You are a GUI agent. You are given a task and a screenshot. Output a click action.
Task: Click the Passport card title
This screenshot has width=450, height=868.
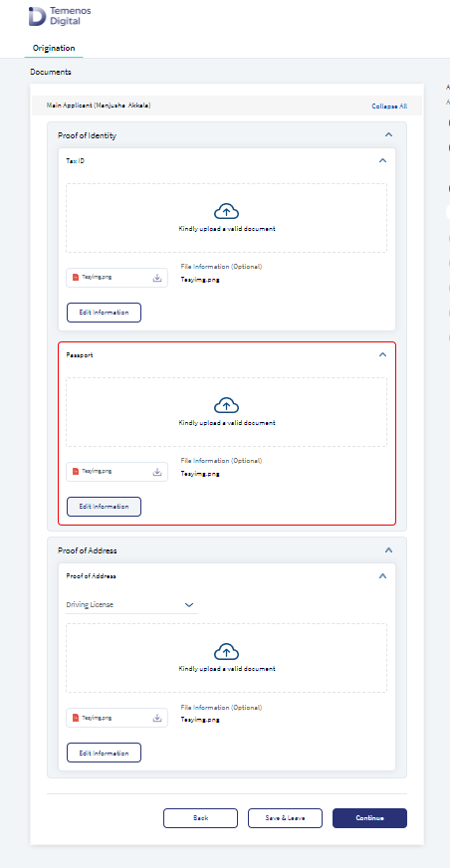(80, 355)
